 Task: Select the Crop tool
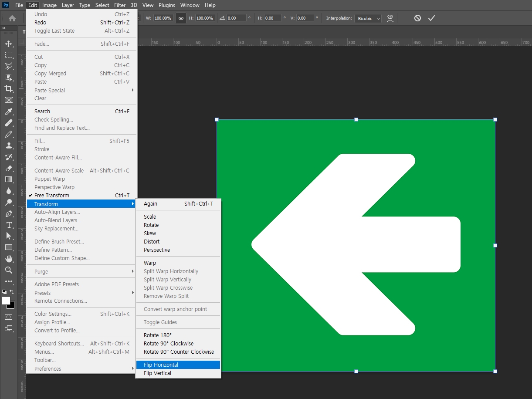(8, 89)
